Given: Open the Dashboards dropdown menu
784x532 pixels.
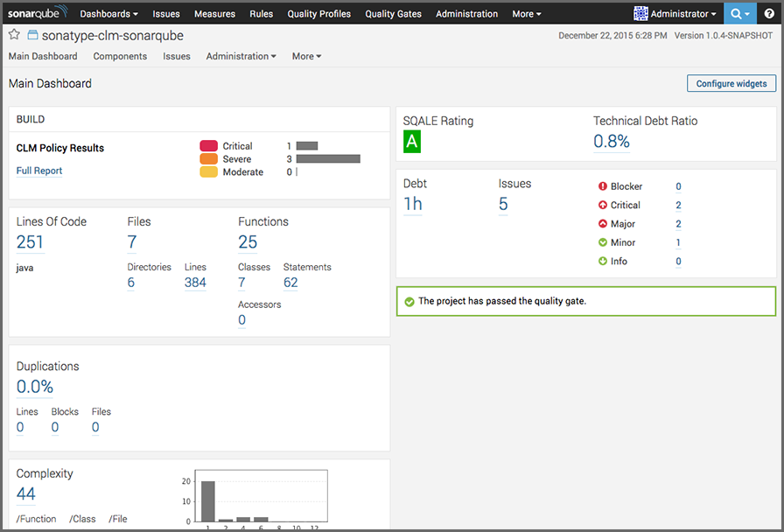Looking at the screenshot, I should (108, 14).
